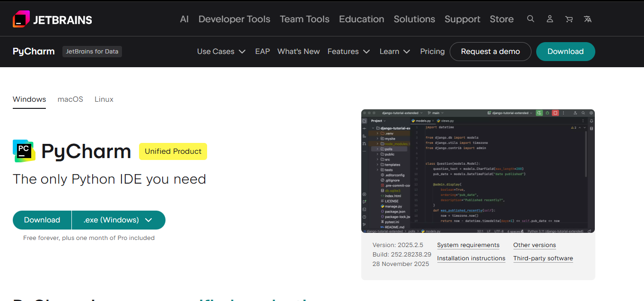Switch to the macOS tab
The image size is (644, 301).
pos(70,99)
